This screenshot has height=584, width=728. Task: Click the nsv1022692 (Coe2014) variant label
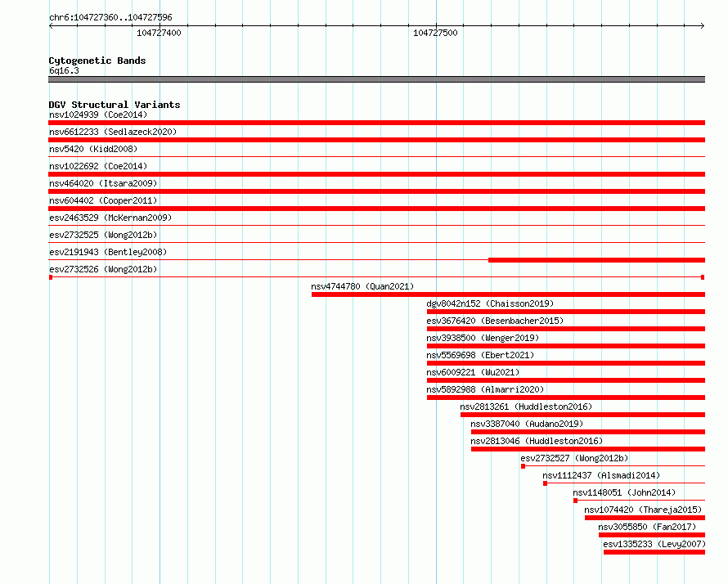pyautogui.click(x=98, y=166)
